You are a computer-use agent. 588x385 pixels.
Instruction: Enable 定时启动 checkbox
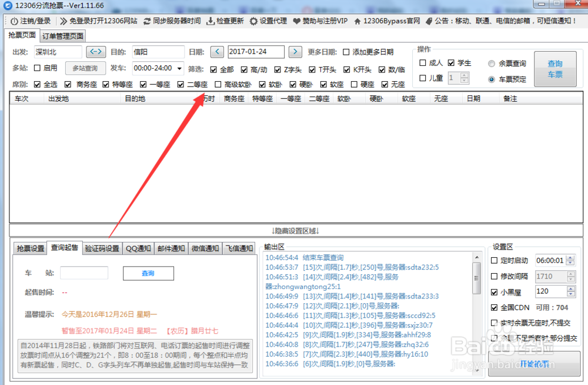pos(495,260)
